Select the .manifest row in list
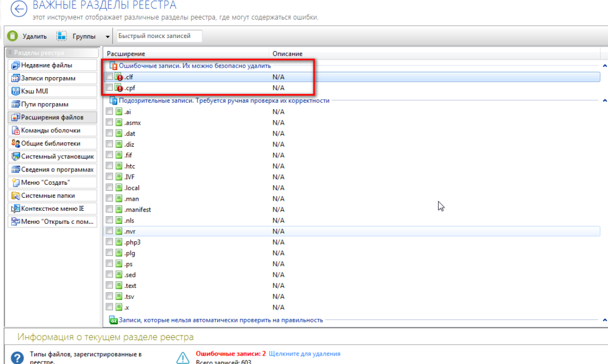Screen dimensions: 608x364 tap(138, 210)
